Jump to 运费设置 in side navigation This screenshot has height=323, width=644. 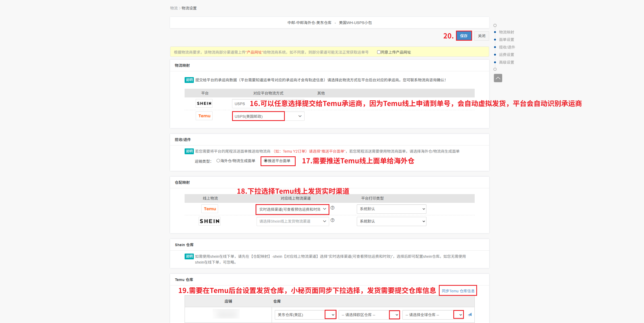click(506, 55)
